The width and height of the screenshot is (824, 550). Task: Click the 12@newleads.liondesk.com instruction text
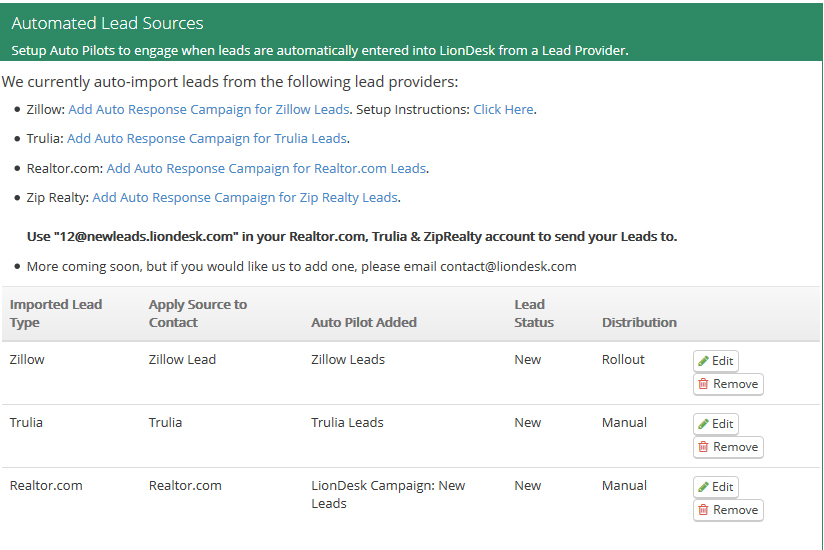pyautogui.click(x=352, y=236)
